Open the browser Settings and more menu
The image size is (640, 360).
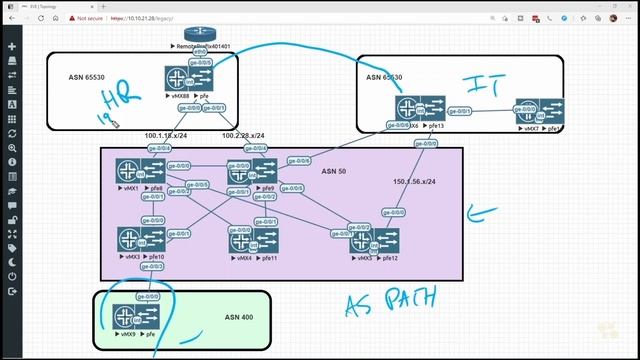[628, 18]
